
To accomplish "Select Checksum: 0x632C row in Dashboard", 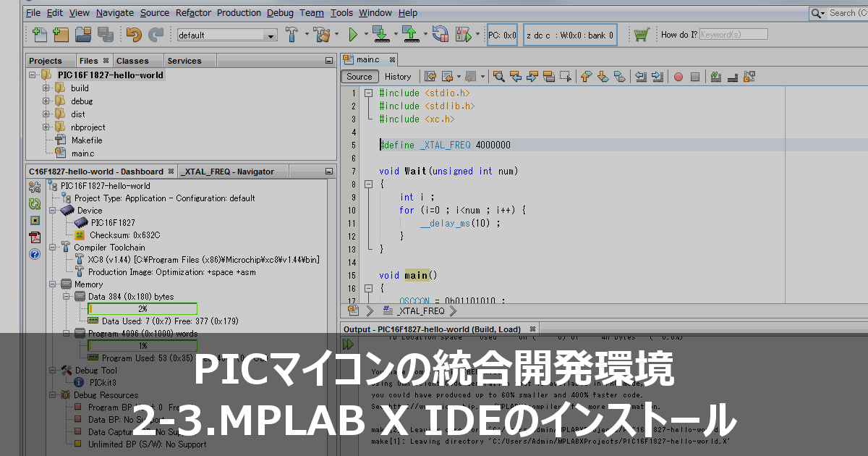I will 117,235.
